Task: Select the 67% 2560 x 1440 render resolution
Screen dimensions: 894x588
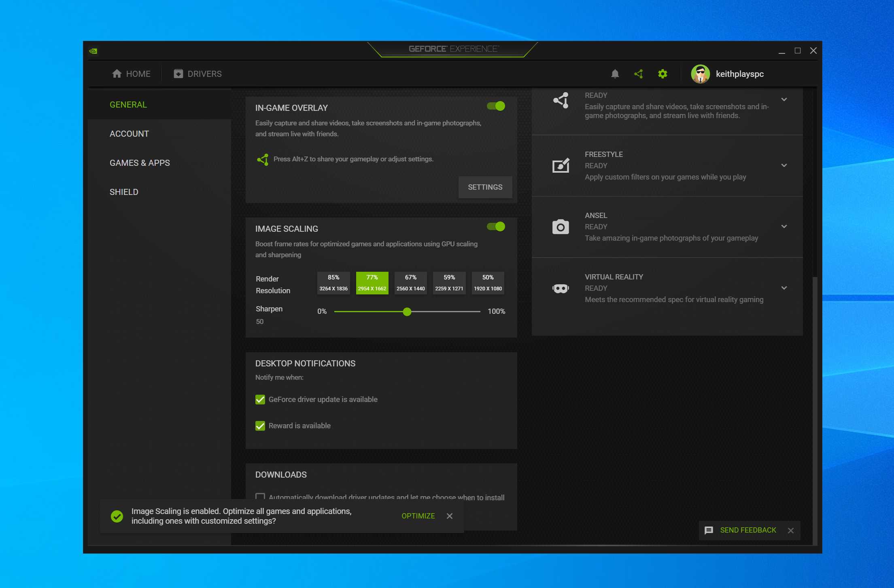Action: click(410, 283)
